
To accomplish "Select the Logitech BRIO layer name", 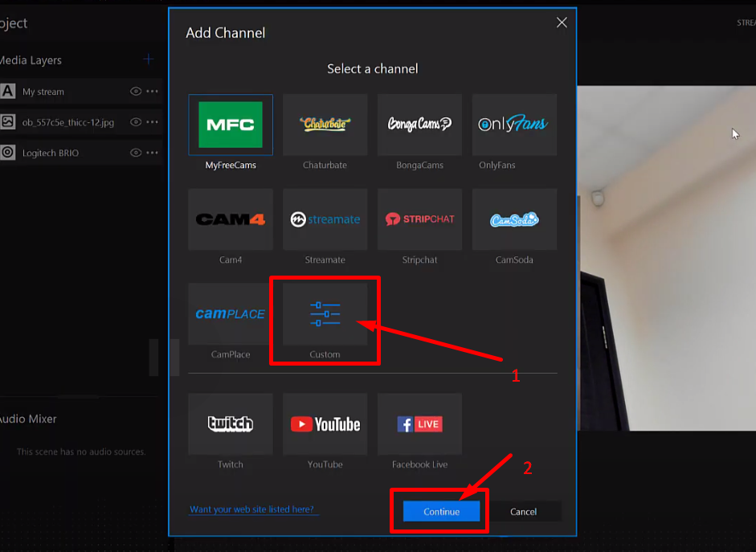I will pos(51,153).
